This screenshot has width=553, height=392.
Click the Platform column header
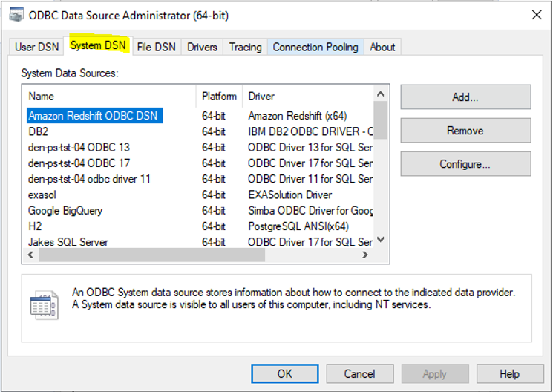[219, 97]
